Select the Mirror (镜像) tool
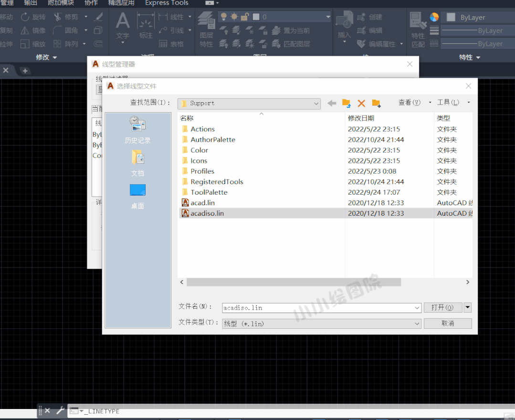The height and width of the screenshot is (420, 515). (x=33, y=31)
